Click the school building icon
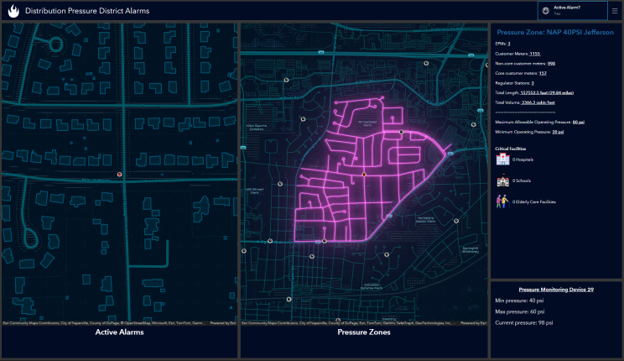 click(503, 180)
